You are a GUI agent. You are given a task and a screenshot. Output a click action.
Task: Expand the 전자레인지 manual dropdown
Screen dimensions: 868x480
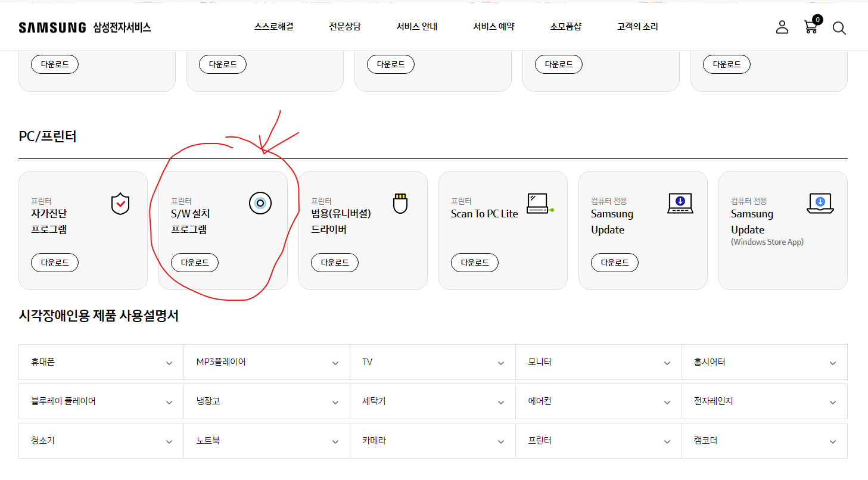tap(765, 401)
